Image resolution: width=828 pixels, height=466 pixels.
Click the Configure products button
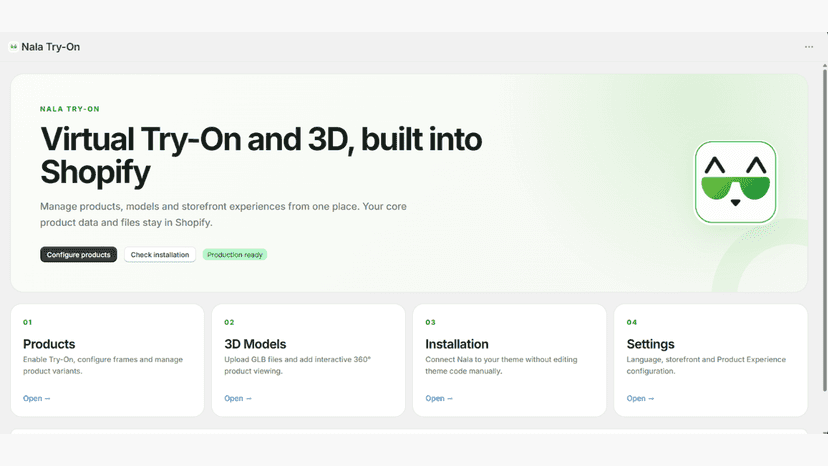coord(79,255)
